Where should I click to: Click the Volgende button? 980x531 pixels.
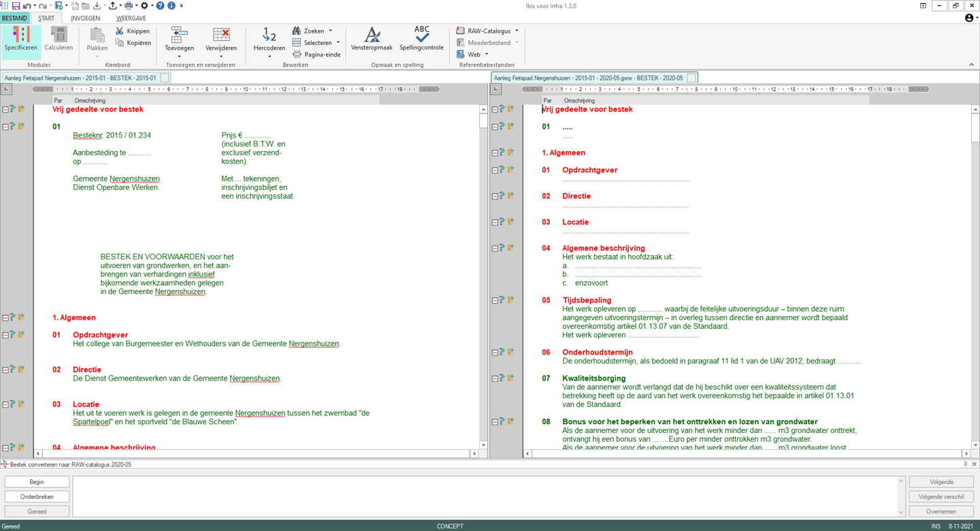point(941,482)
